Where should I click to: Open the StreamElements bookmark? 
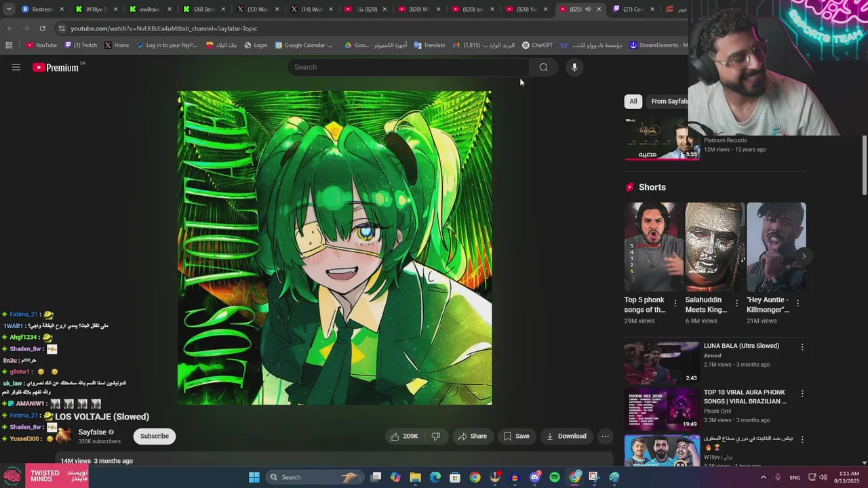(658, 45)
